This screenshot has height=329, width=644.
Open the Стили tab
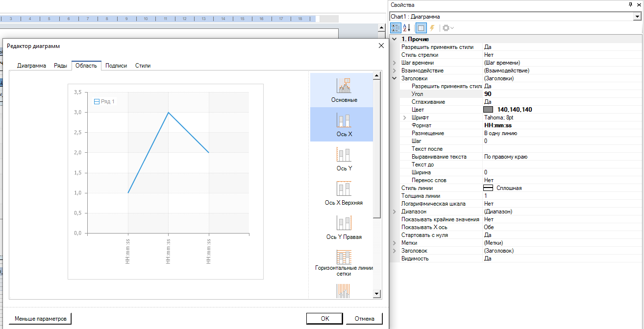point(143,66)
